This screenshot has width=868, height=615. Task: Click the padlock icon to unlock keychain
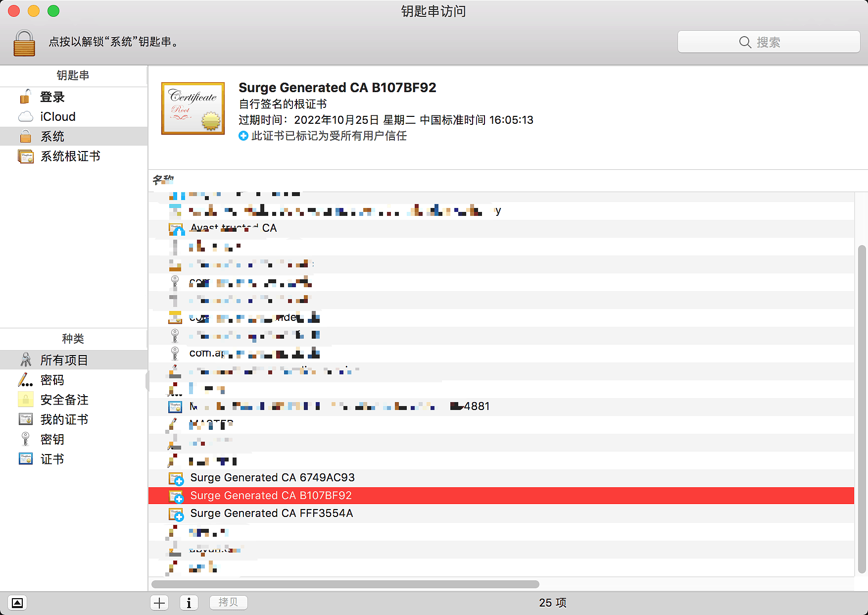tap(24, 43)
